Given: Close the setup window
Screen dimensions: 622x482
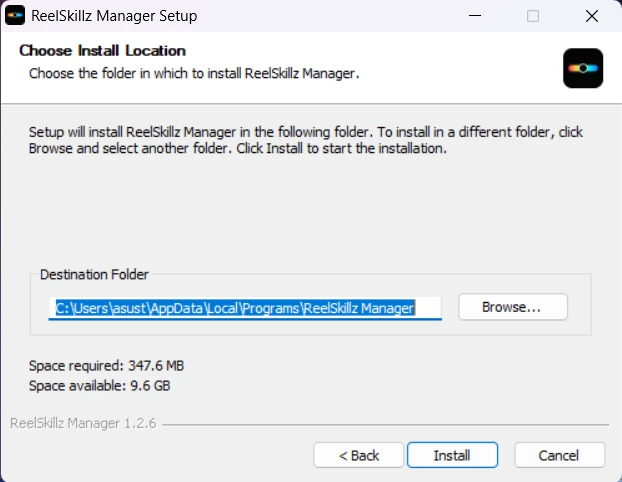Looking at the screenshot, I should tap(592, 16).
